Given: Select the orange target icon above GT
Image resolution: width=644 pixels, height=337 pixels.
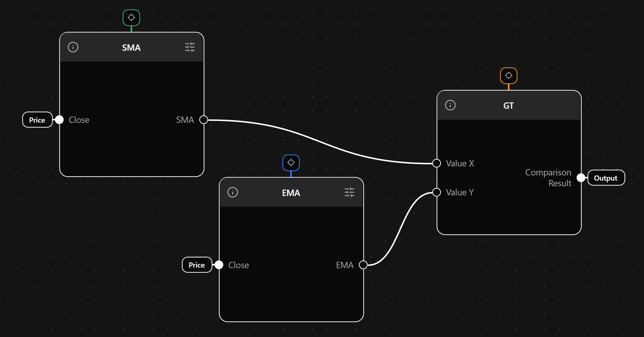Looking at the screenshot, I should (508, 75).
